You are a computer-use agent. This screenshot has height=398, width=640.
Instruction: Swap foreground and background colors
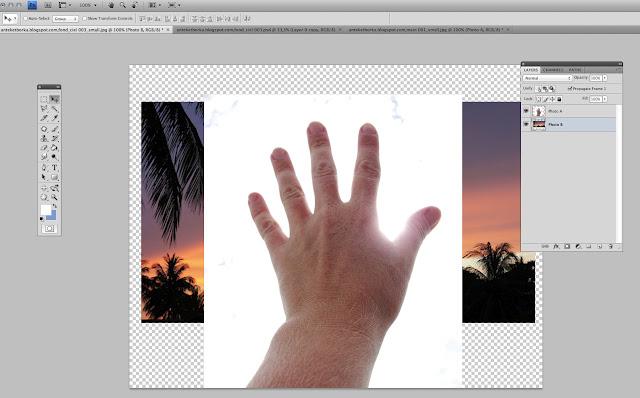click(x=54, y=206)
